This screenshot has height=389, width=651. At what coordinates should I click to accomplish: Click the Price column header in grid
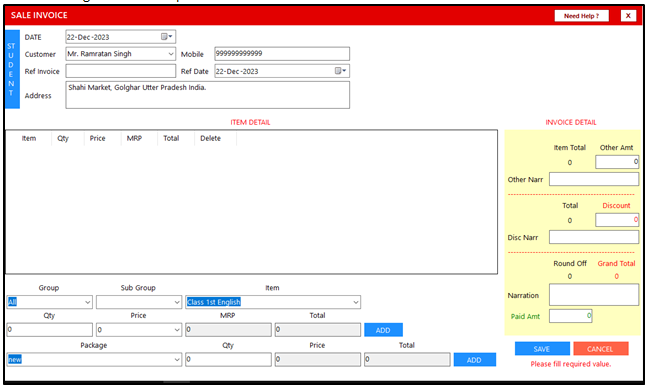pyautogui.click(x=98, y=138)
